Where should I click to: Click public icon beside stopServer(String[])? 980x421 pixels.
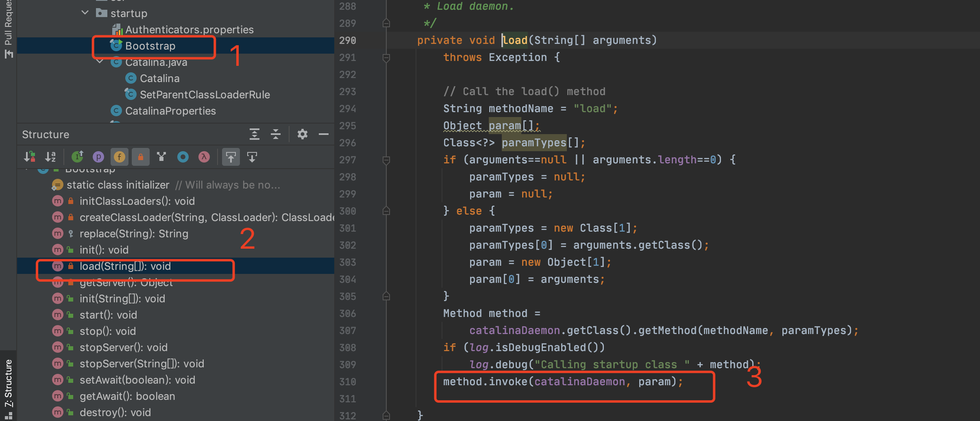tap(70, 364)
